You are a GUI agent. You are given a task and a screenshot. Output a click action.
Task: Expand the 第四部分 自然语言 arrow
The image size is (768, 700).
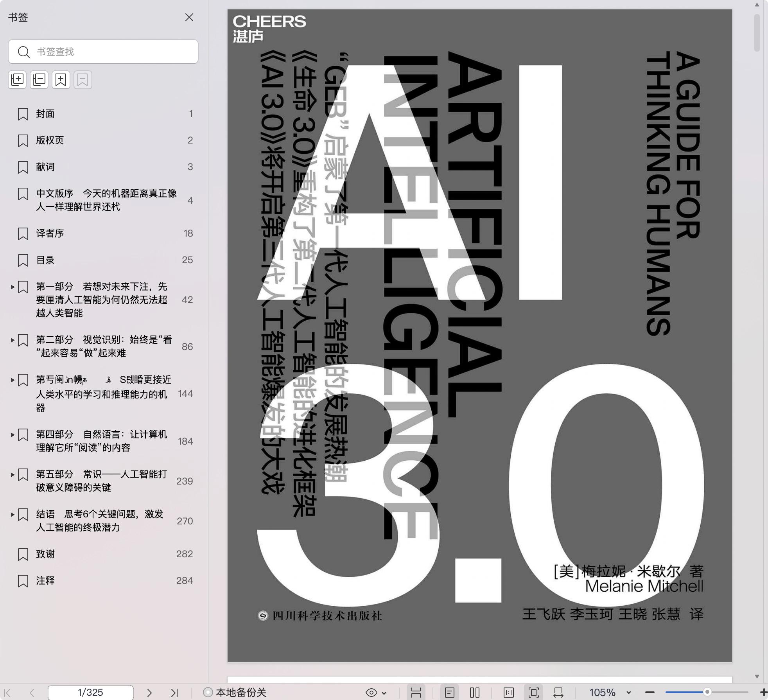pos(13,435)
